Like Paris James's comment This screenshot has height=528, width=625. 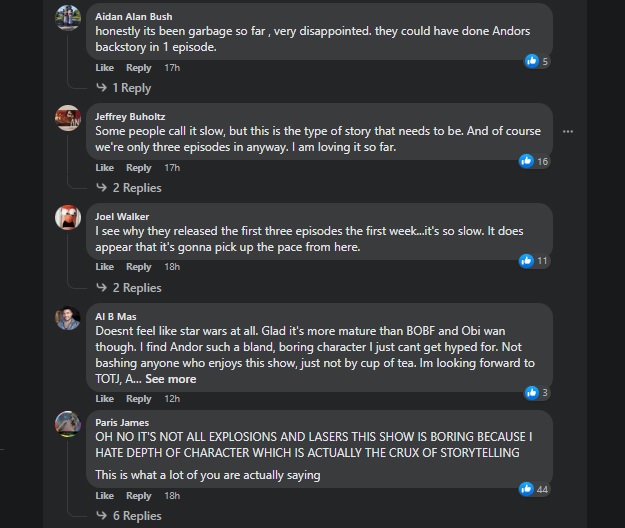pyautogui.click(x=104, y=496)
